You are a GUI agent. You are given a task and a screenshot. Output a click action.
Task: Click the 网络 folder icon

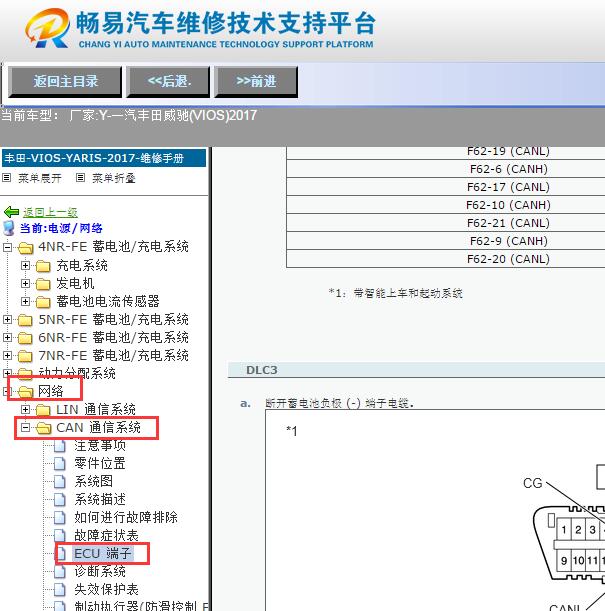pyautogui.click(x=26, y=392)
